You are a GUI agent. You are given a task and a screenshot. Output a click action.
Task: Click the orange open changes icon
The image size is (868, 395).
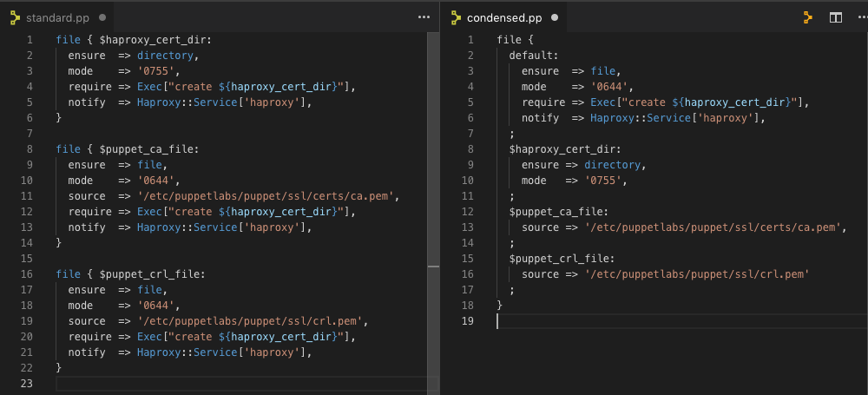[x=808, y=17]
